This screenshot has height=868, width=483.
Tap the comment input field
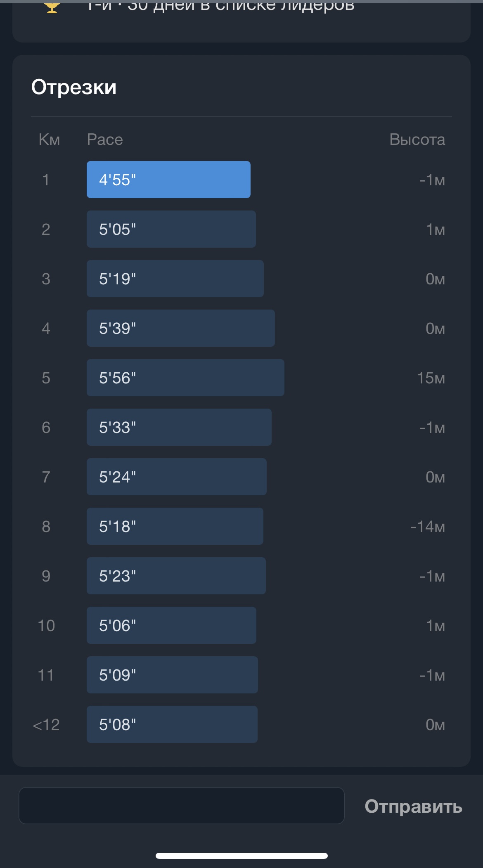[182, 806]
